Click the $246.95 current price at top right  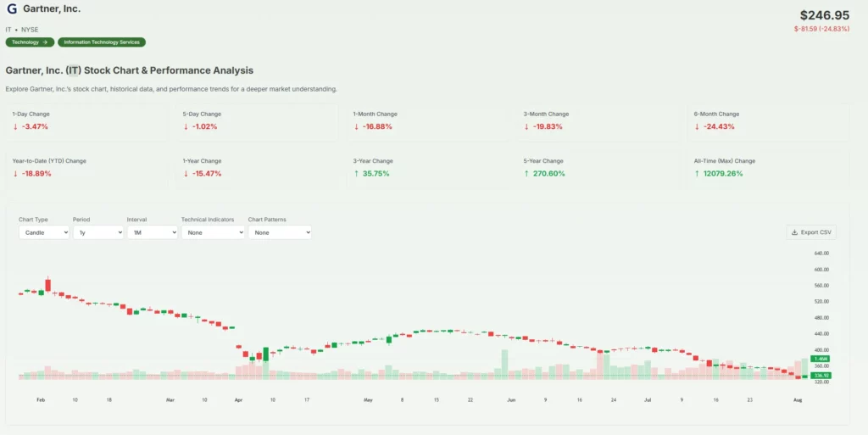[824, 15]
